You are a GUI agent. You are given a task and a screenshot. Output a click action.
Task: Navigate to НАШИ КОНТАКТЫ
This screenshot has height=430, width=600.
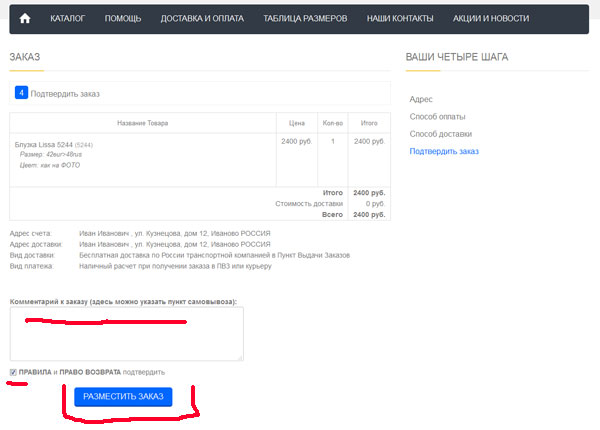(x=400, y=19)
